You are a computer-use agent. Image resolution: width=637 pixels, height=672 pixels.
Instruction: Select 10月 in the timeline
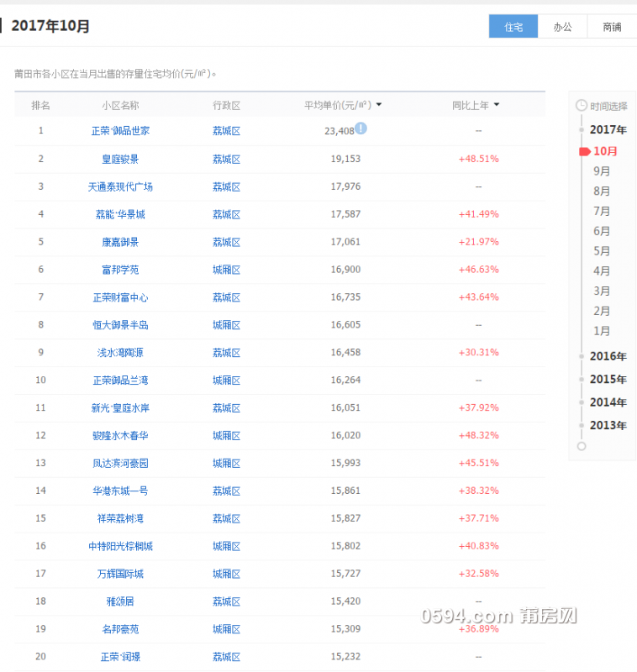coord(605,151)
